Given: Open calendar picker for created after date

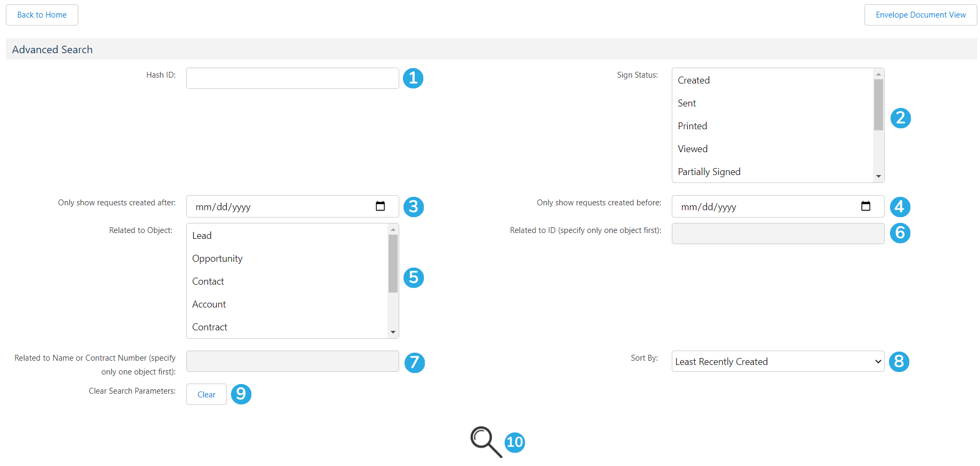Looking at the screenshot, I should 380,206.
